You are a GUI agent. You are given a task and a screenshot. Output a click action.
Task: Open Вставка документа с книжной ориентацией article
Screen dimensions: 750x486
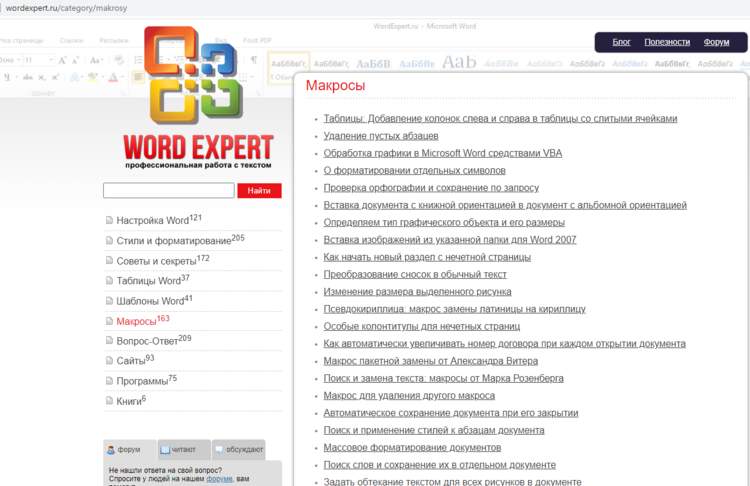coord(505,205)
